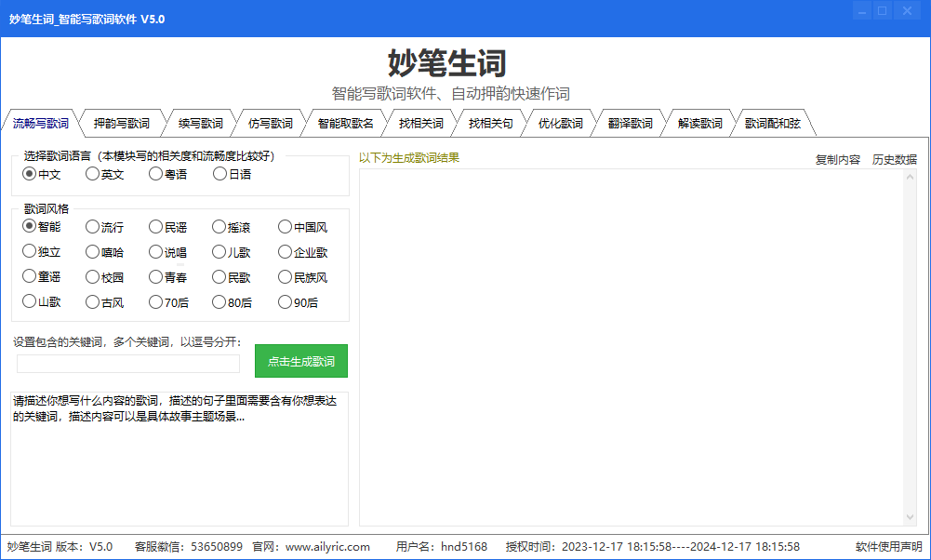931x560 pixels.
Task: Click the green 点击生成歌词 button
Action: 301,361
